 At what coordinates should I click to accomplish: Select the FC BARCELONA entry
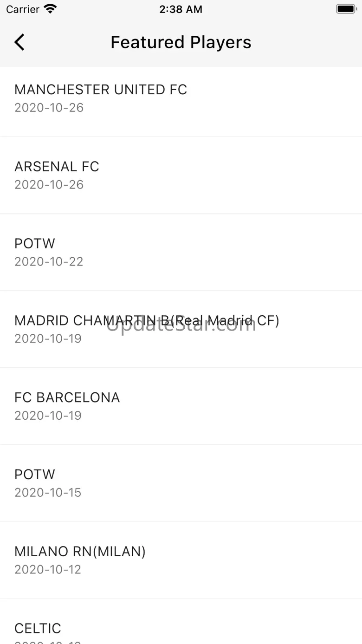coord(67,398)
